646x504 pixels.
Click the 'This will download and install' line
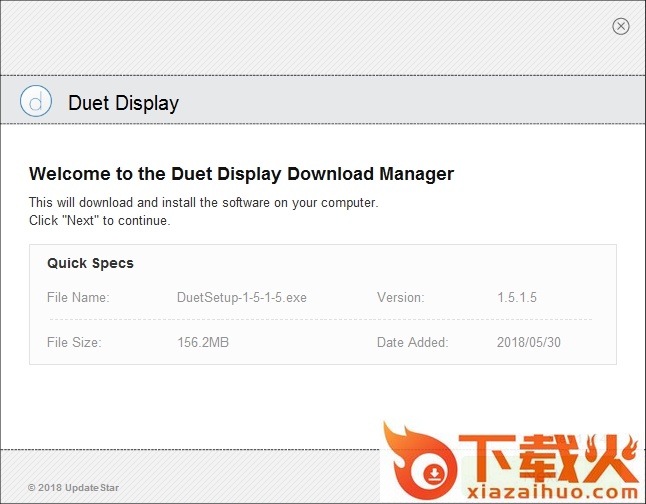click(204, 203)
